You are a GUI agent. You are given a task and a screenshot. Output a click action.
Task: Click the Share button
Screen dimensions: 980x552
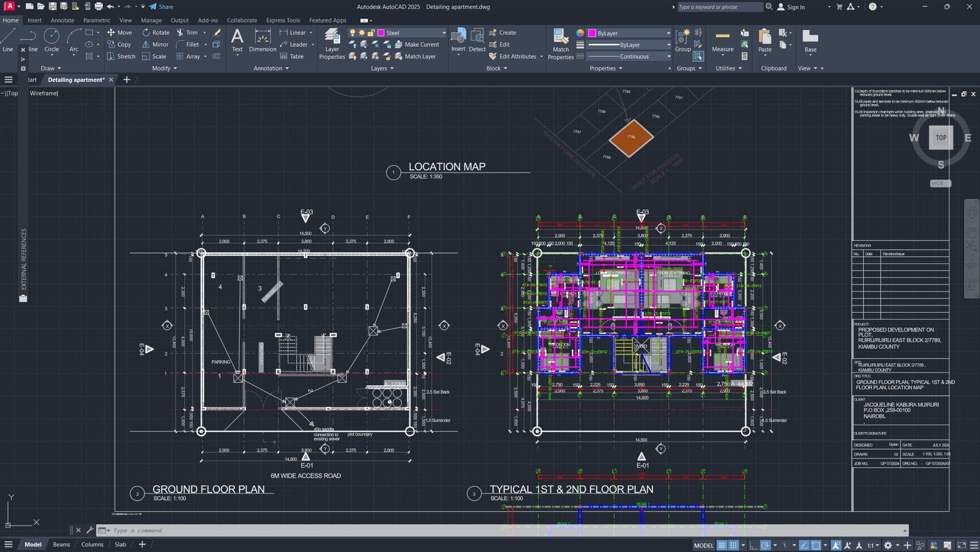pyautogui.click(x=161, y=7)
